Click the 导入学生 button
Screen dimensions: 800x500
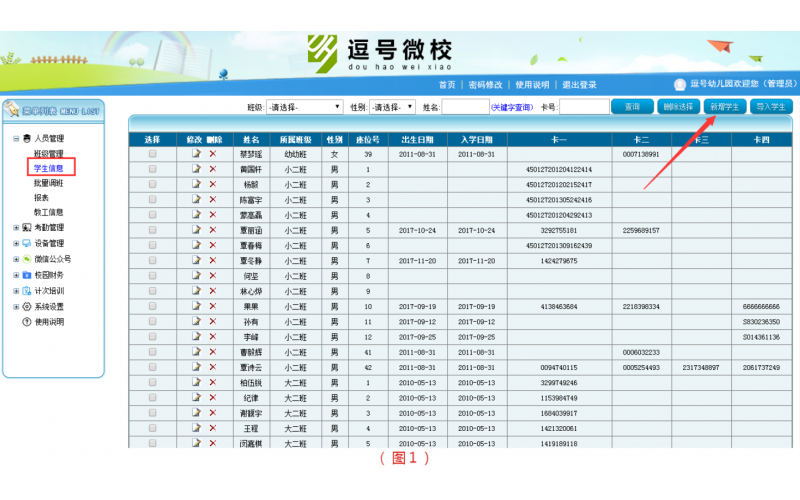pos(771,107)
